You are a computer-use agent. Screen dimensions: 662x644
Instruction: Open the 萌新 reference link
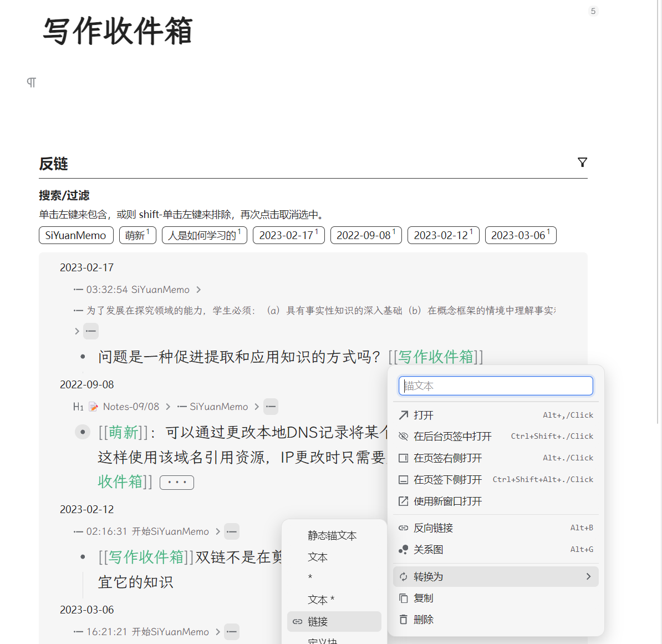coord(124,432)
